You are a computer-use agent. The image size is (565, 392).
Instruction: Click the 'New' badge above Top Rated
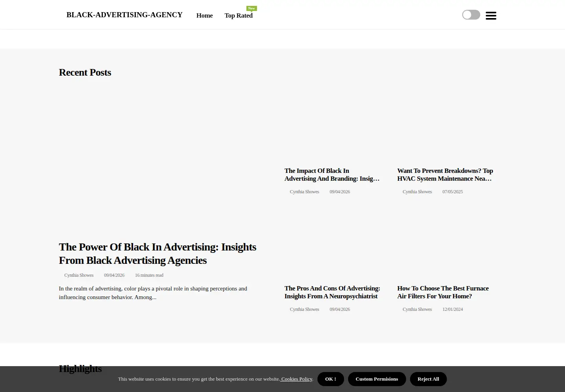[x=252, y=8]
